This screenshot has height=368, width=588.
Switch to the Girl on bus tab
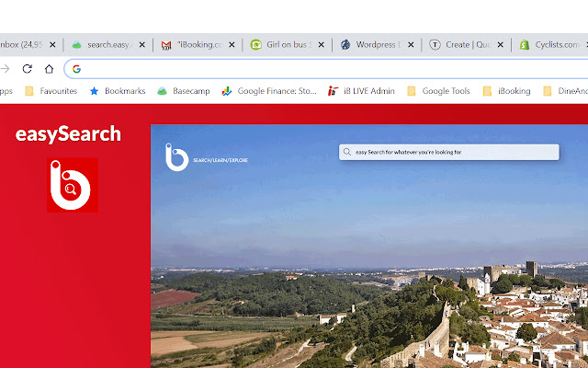click(x=288, y=45)
